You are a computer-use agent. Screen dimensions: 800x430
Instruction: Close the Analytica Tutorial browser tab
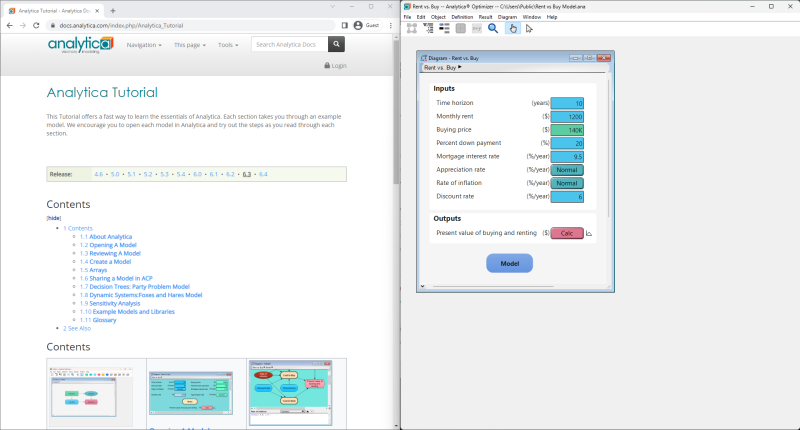97,10
